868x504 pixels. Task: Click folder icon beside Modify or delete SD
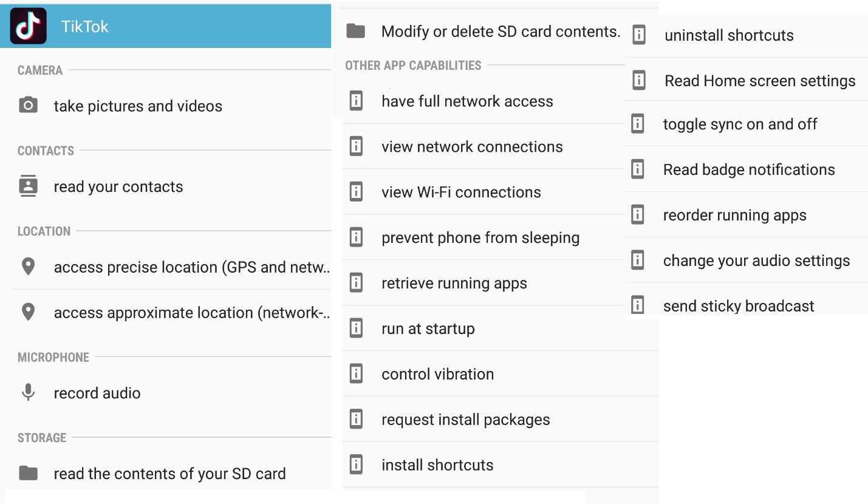click(x=355, y=31)
